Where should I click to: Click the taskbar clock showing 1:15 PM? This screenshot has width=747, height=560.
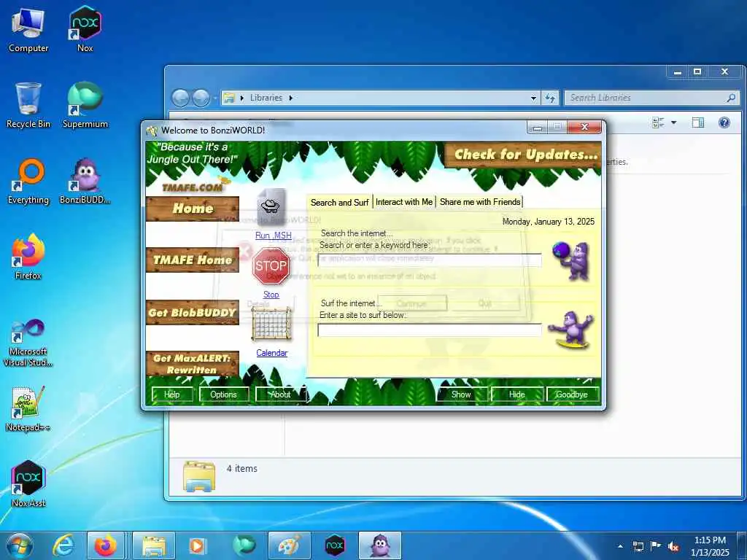[x=710, y=546]
